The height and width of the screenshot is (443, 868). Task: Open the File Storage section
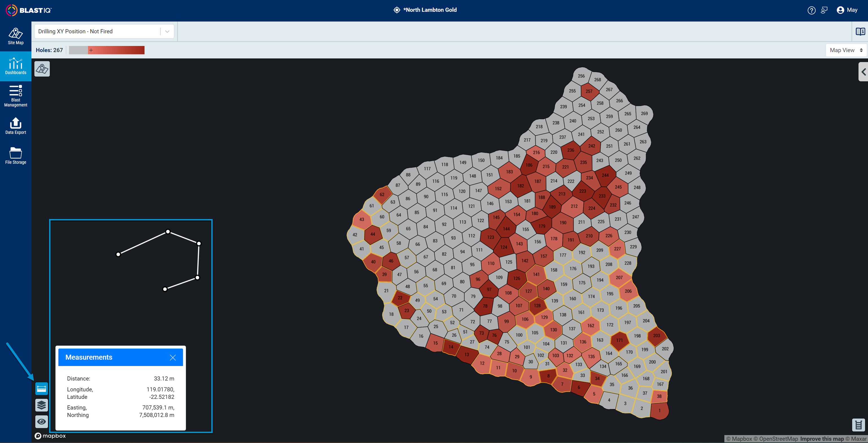pos(16,156)
